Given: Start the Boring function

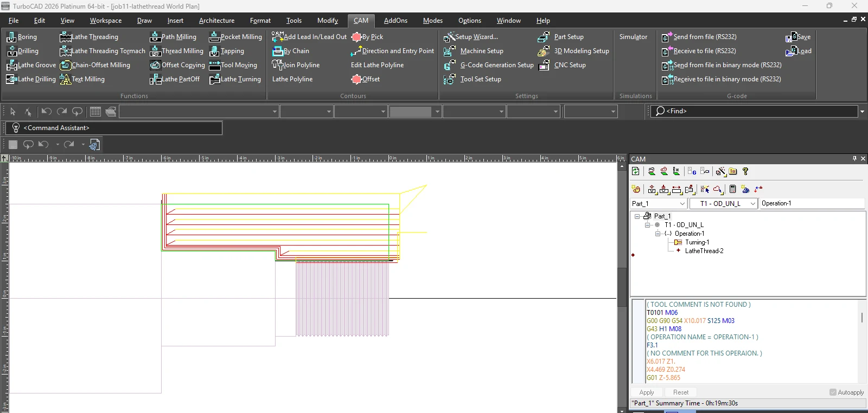Looking at the screenshot, I should coord(22,37).
